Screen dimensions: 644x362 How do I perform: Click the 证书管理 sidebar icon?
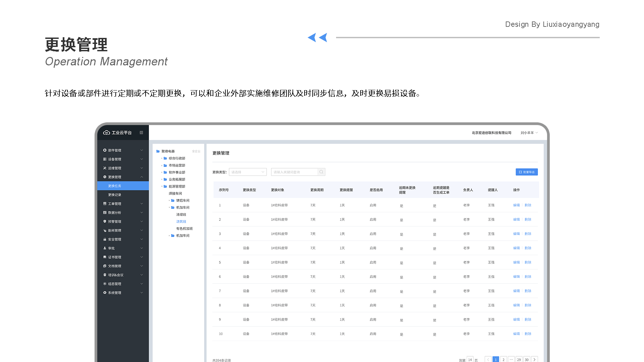tap(105, 257)
